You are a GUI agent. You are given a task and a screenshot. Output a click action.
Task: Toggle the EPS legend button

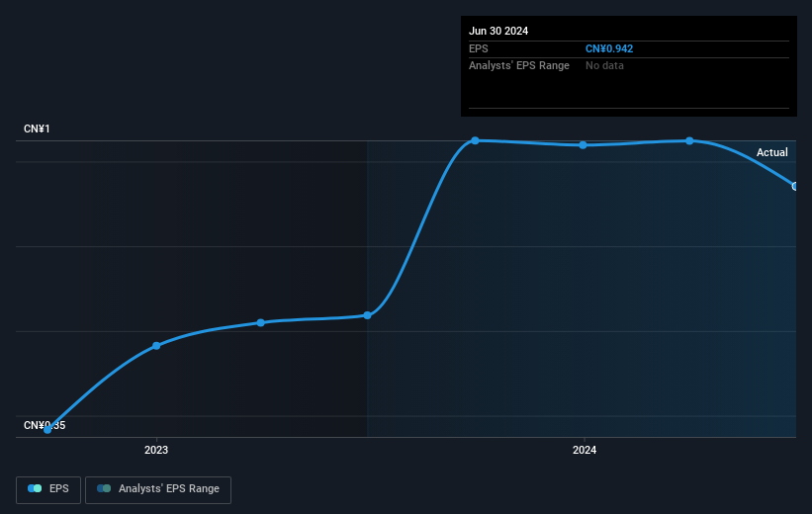[x=48, y=489]
